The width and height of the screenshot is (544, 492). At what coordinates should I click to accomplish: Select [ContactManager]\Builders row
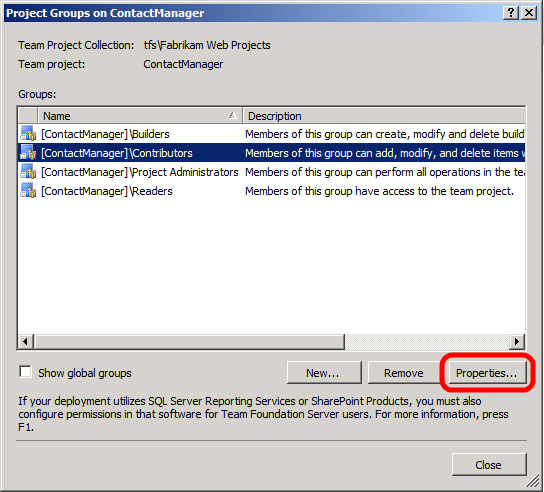click(272, 134)
